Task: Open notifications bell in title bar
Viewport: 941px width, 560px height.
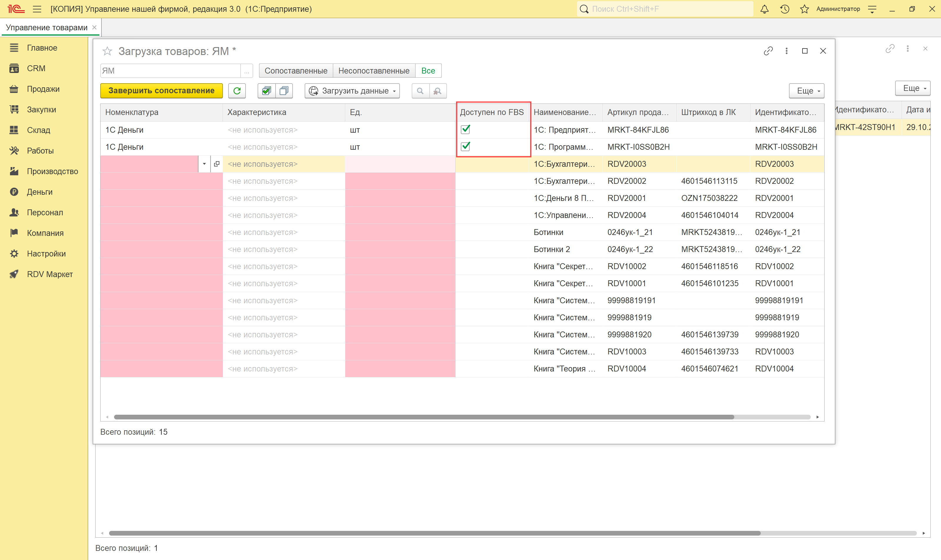Action: [x=765, y=9]
